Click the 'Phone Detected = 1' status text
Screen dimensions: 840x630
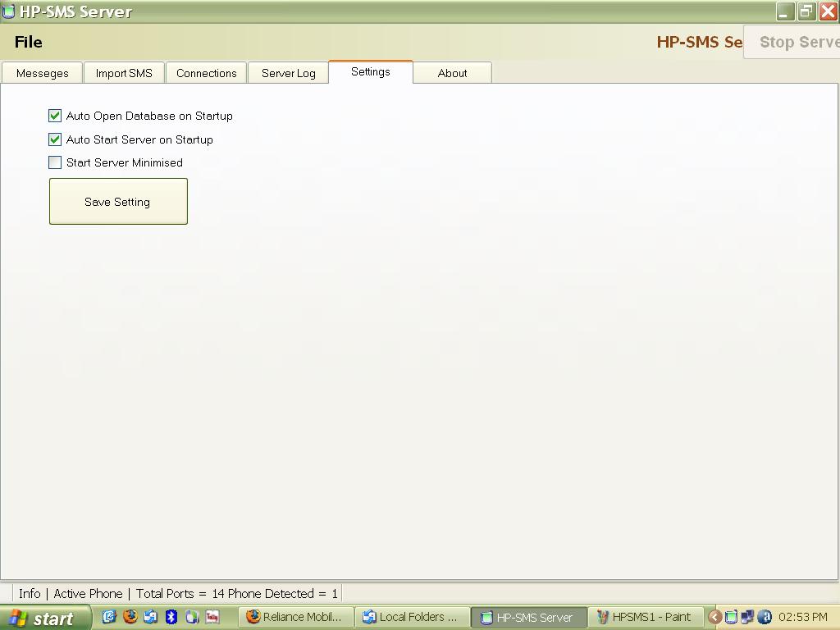click(x=283, y=594)
